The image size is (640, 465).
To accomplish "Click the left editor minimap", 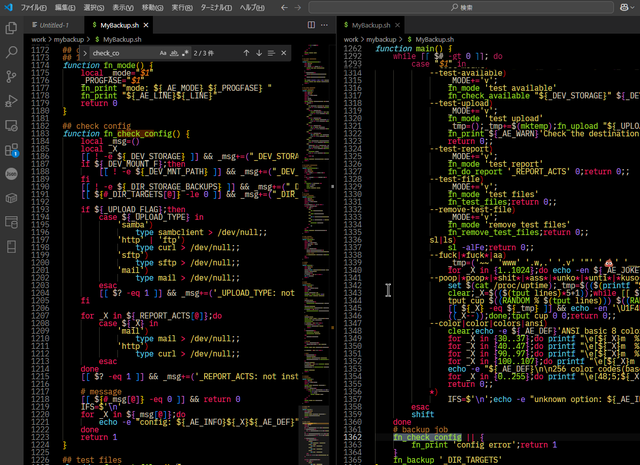I will [315, 200].
